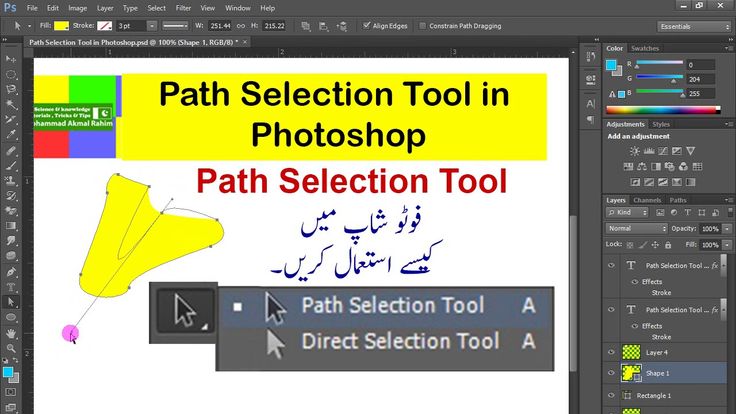The width and height of the screenshot is (736, 414).
Task: Click the yellow Fill color swatch
Action: (62, 25)
